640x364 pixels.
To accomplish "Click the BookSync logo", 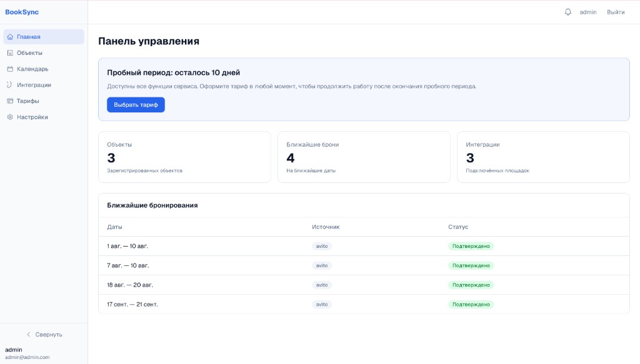I will pyautogui.click(x=22, y=12).
